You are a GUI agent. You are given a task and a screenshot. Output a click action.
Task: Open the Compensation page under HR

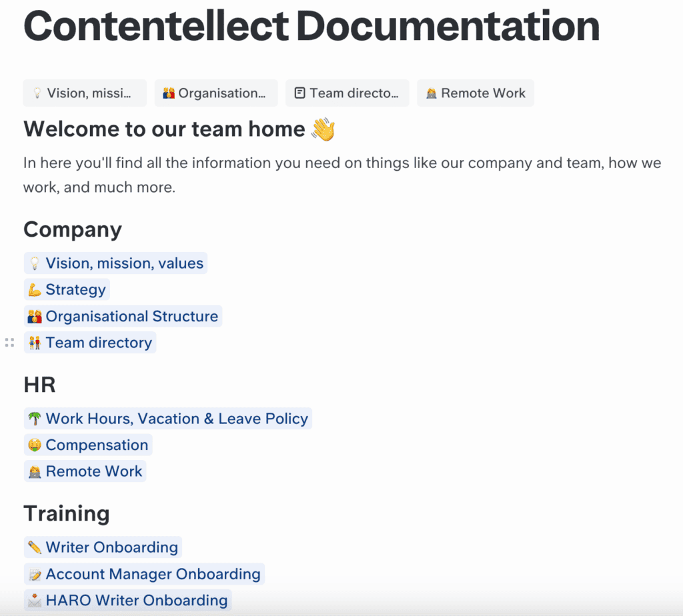(97, 445)
